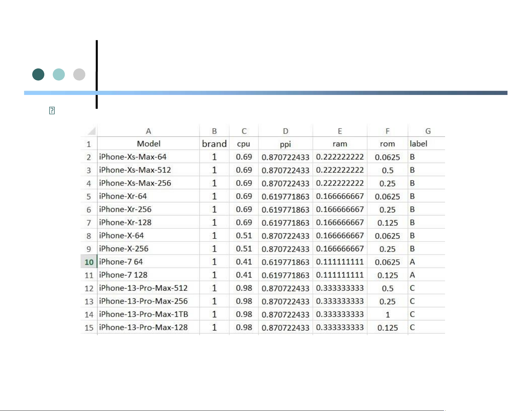This screenshot has width=532, height=411.
Task: Click rom 0.5 in iPhone-13-Pro-Max-512 row
Action: click(388, 288)
